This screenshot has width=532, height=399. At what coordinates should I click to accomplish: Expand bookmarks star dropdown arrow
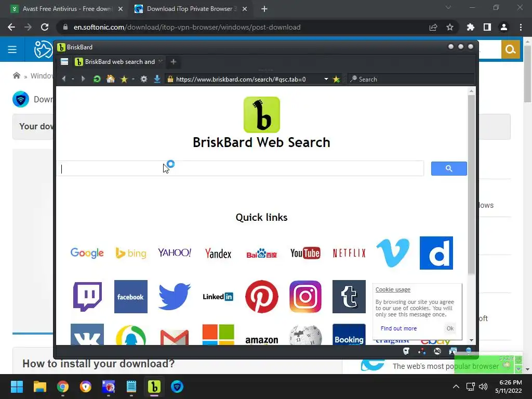coord(133,79)
